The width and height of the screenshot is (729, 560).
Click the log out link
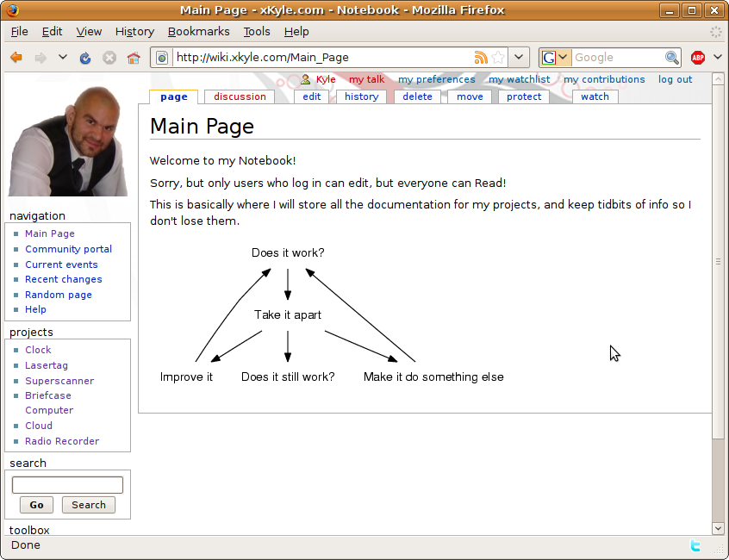coord(675,79)
